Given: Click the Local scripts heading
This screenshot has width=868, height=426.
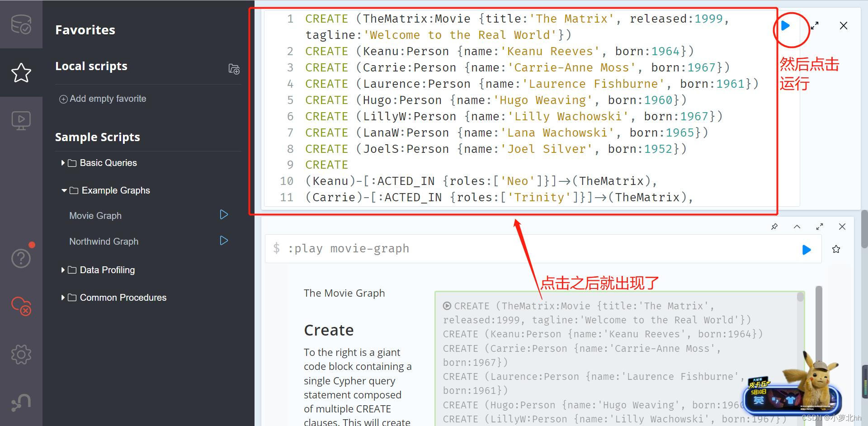Looking at the screenshot, I should (x=91, y=66).
